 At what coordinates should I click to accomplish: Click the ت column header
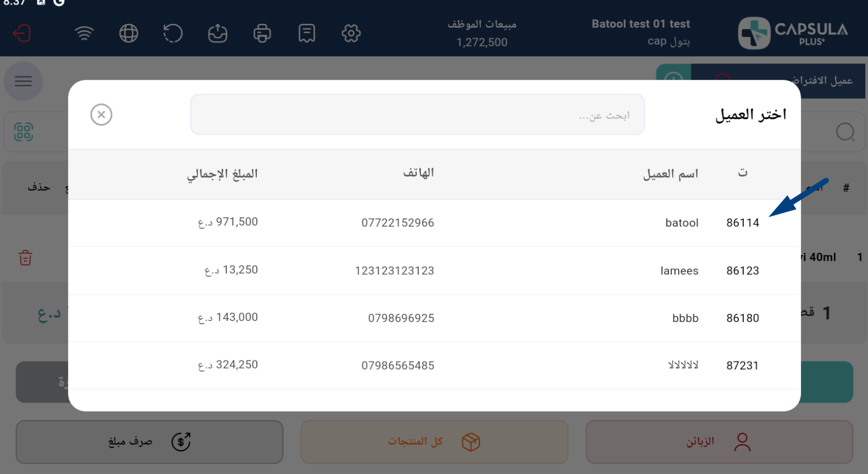(x=743, y=172)
